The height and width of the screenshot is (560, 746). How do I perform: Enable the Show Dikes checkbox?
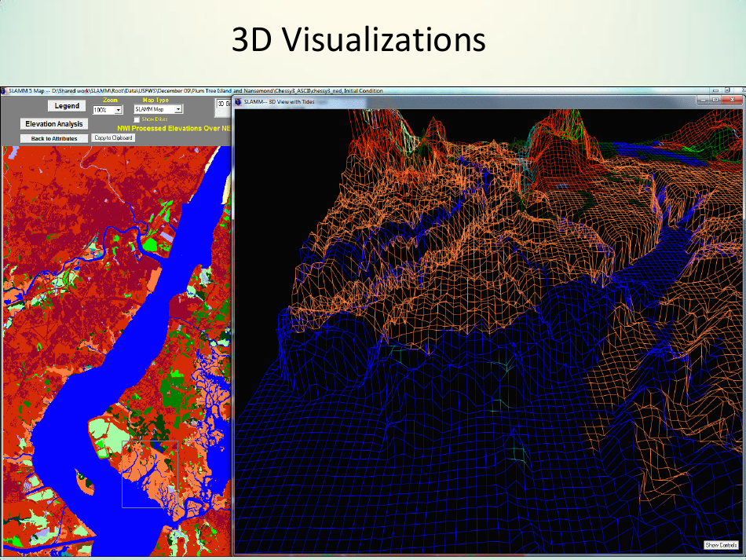(x=137, y=119)
